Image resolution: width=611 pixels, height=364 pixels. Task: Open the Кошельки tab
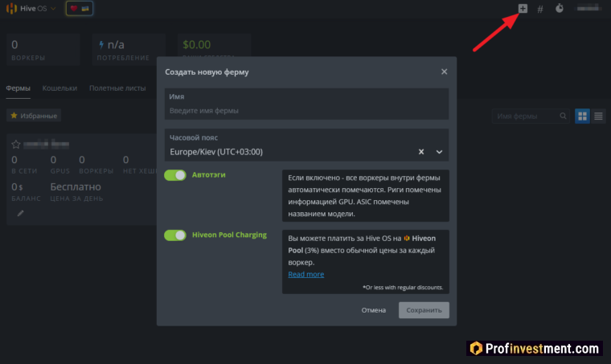tap(59, 88)
